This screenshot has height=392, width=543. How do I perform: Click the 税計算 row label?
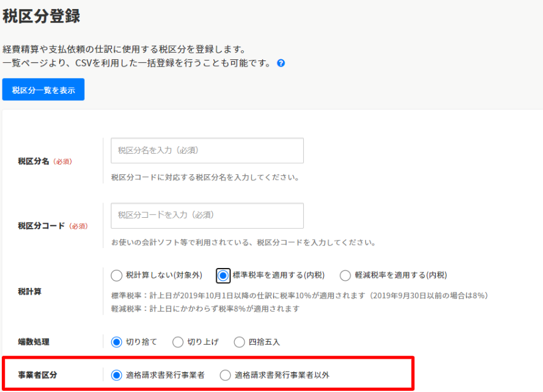pos(30,292)
